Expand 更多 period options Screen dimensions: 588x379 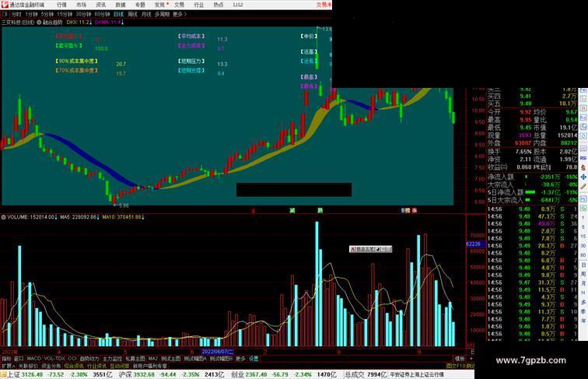(x=179, y=14)
